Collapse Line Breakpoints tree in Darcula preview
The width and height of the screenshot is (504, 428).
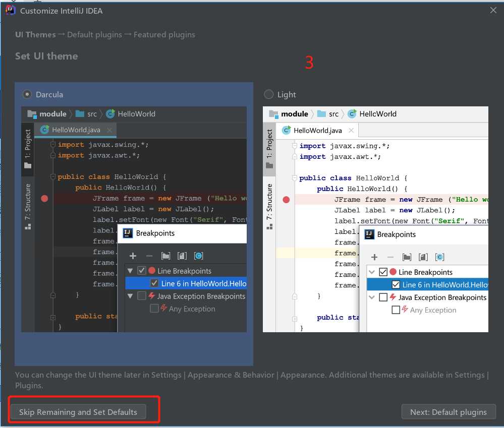(x=130, y=271)
